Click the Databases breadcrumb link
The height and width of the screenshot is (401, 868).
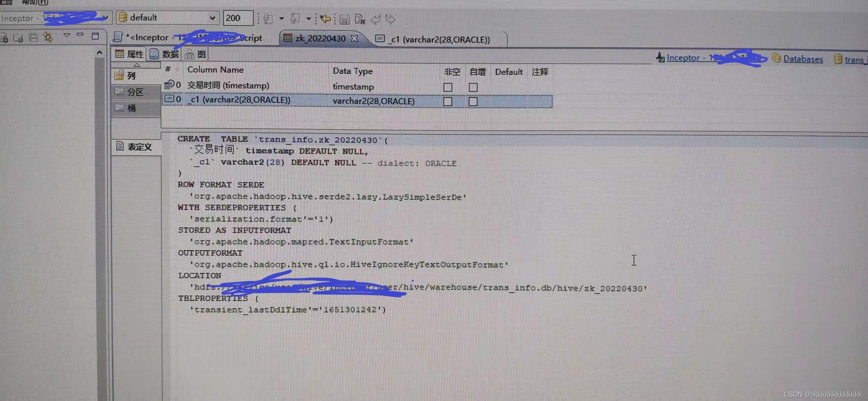point(803,59)
